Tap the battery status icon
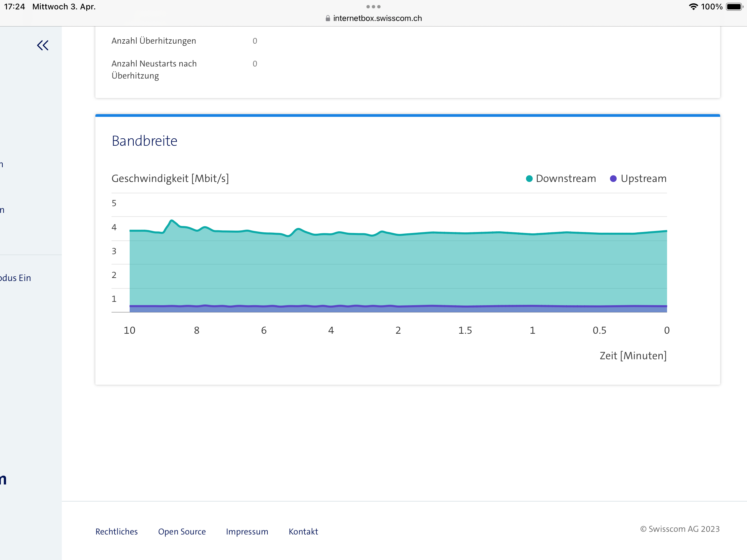 coord(734,7)
